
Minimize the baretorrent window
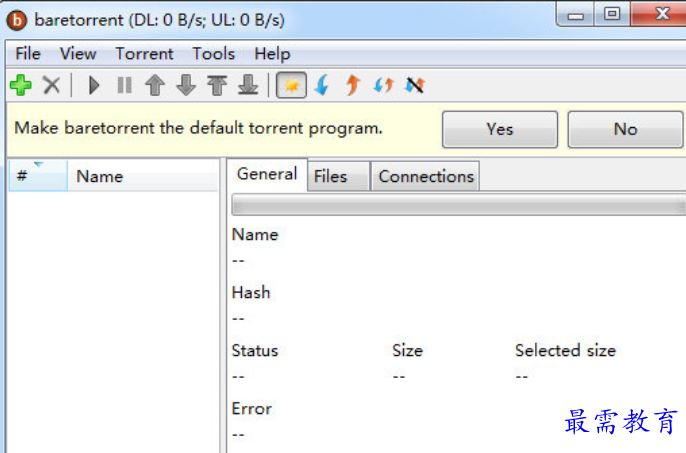click(575, 14)
